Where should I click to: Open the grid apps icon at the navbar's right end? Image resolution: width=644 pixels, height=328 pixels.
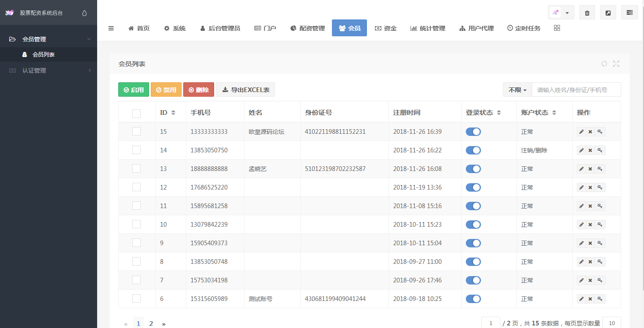(557, 28)
